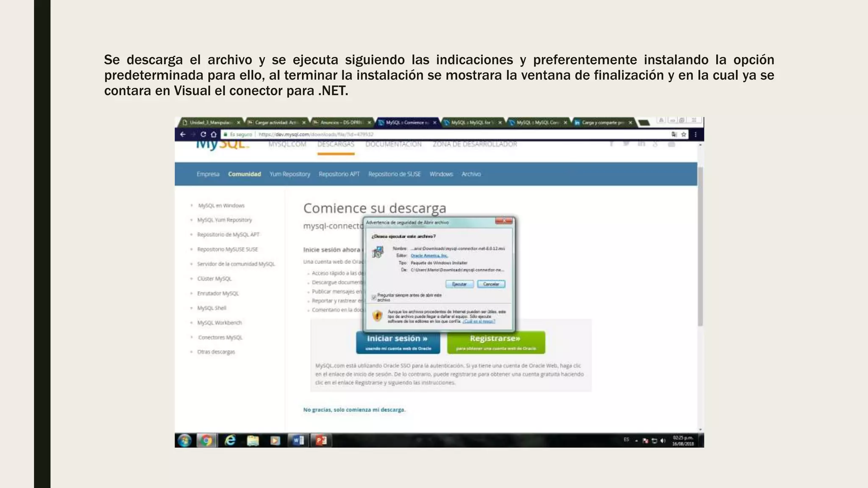Image resolution: width=868 pixels, height=488 pixels.
Task: Open MySQL Yum Repository sidebar link
Action: (x=225, y=220)
